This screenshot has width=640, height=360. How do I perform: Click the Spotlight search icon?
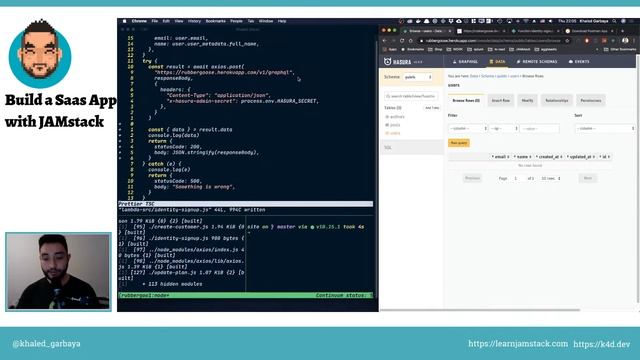coord(615,21)
